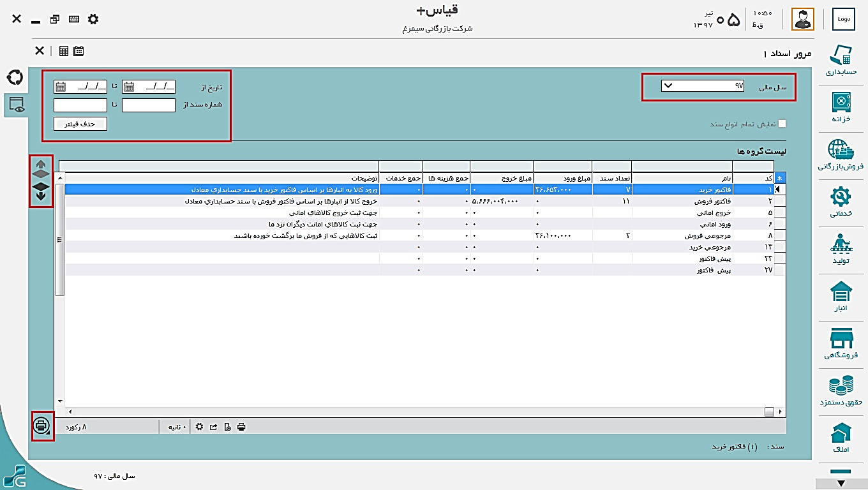Open the تاریخ از date picker calendar
The height and width of the screenshot is (490, 868).
pyautogui.click(x=128, y=87)
